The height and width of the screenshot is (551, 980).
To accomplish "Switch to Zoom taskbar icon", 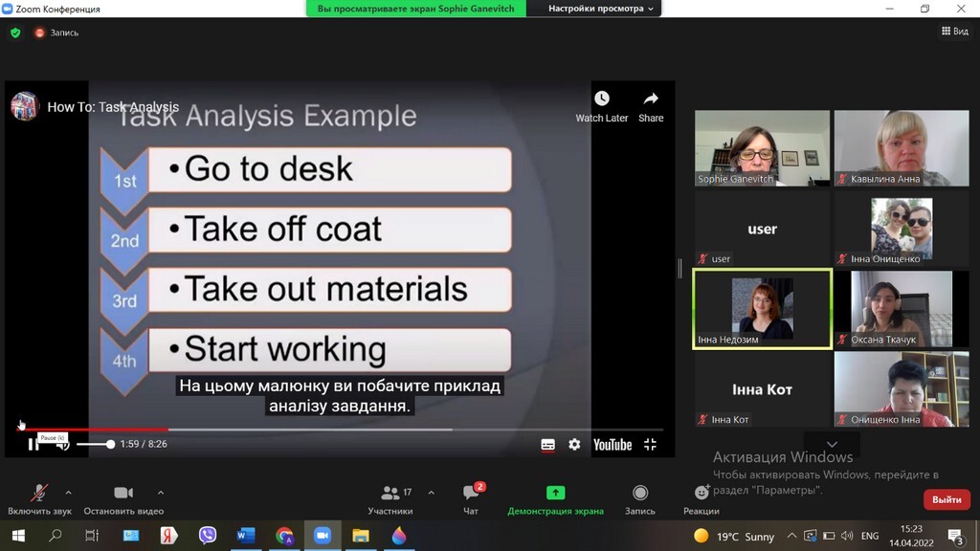I will pos(323,536).
